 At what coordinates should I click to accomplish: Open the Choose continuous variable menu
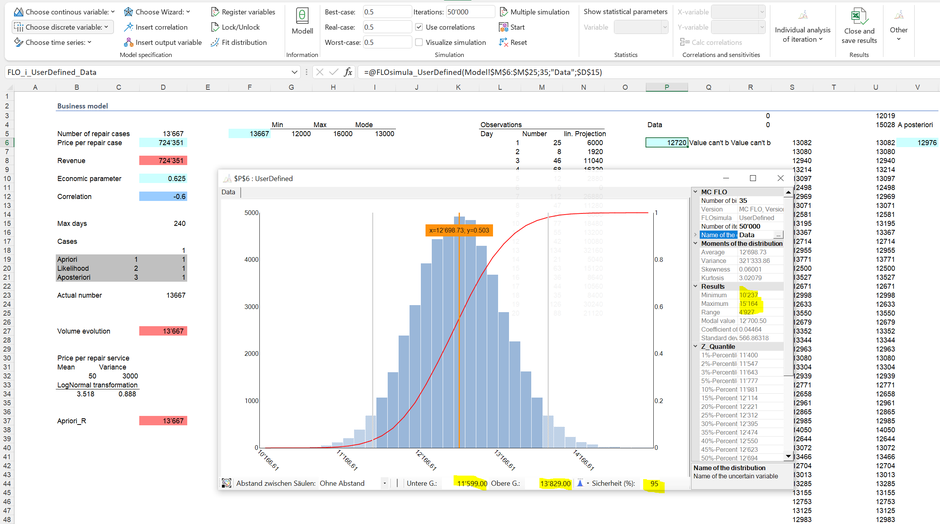click(x=64, y=11)
